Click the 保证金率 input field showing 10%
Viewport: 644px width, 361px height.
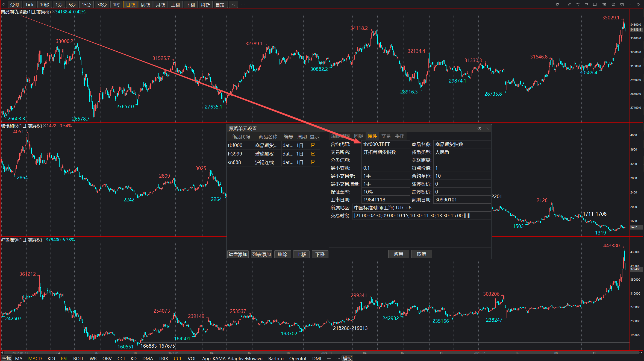pyautogui.click(x=385, y=192)
